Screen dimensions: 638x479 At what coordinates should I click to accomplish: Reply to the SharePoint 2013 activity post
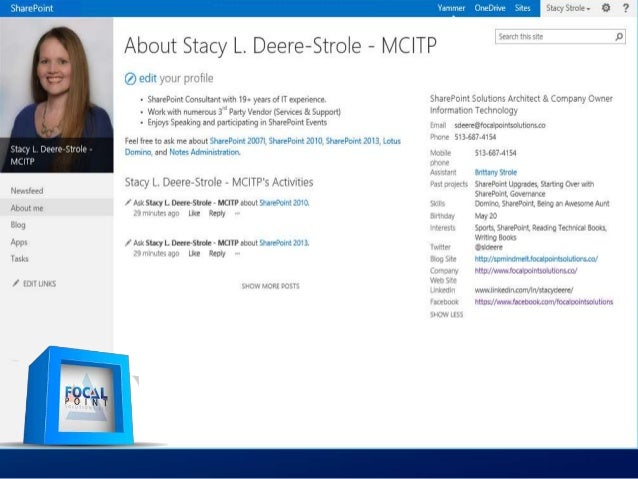click(x=217, y=254)
